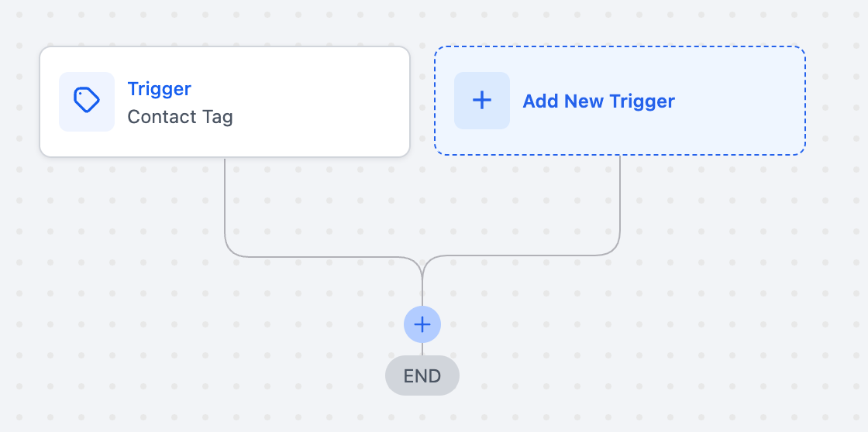Click the plus icon in Add New Trigger
Viewport: 868px width, 432px height.
[x=482, y=101]
